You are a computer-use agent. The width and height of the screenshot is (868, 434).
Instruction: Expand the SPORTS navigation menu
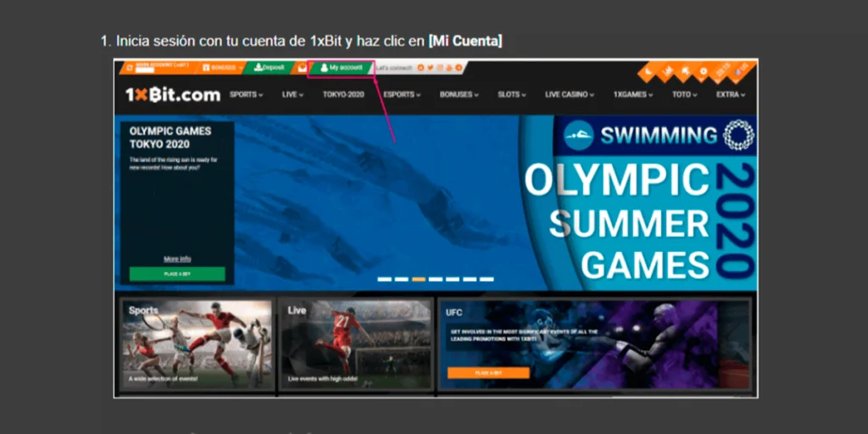coord(247,95)
